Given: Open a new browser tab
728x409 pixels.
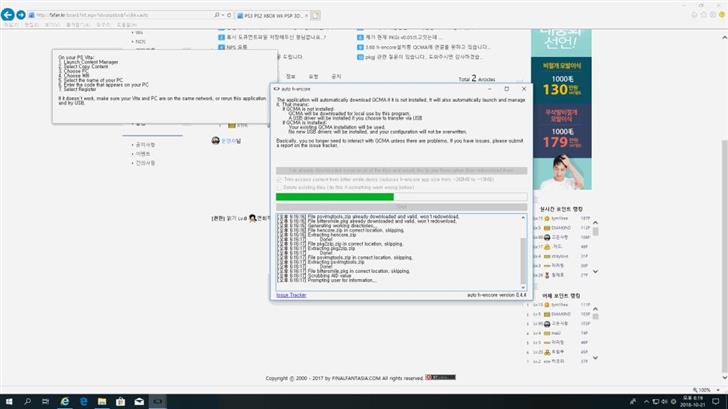Looking at the screenshot, I should (x=316, y=15).
